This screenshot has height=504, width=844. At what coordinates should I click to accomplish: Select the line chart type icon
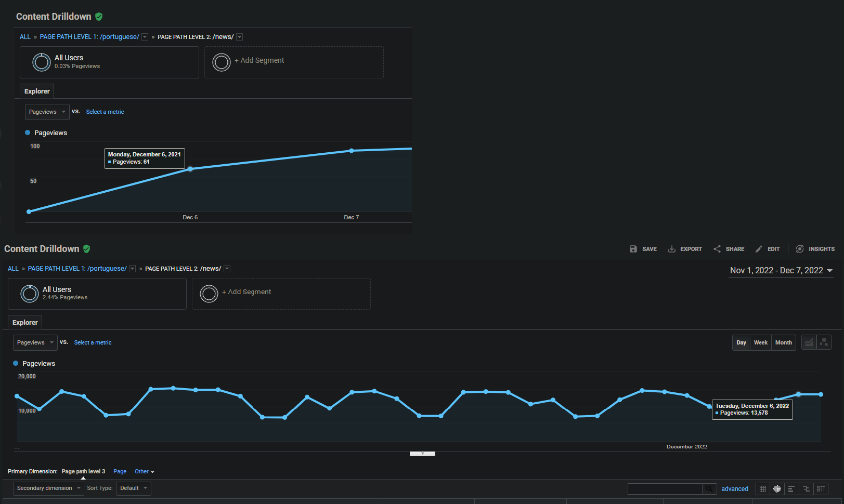coord(809,342)
